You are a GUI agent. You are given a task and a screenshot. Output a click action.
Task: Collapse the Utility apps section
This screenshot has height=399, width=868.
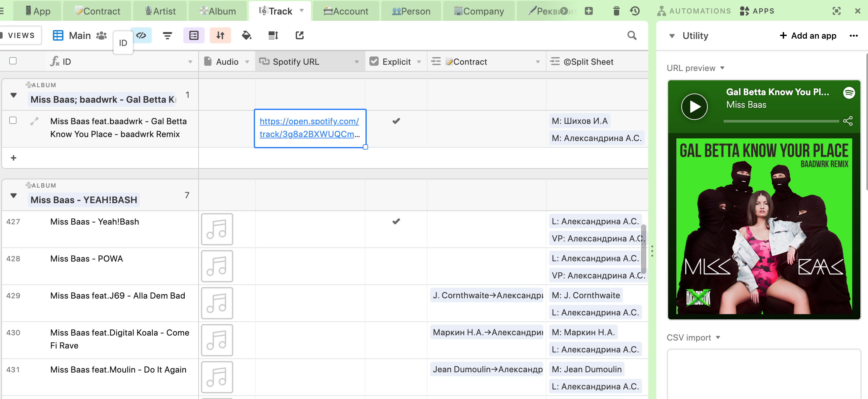(x=671, y=36)
